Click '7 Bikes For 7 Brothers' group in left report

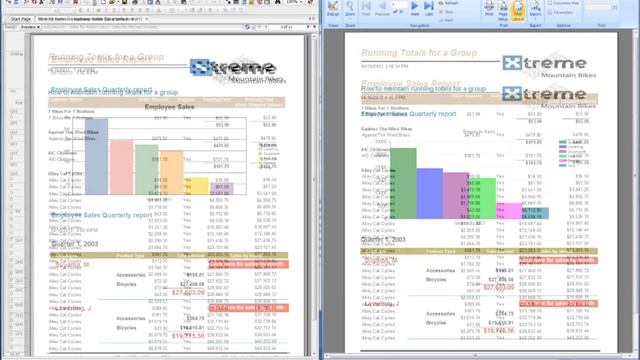(71, 111)
